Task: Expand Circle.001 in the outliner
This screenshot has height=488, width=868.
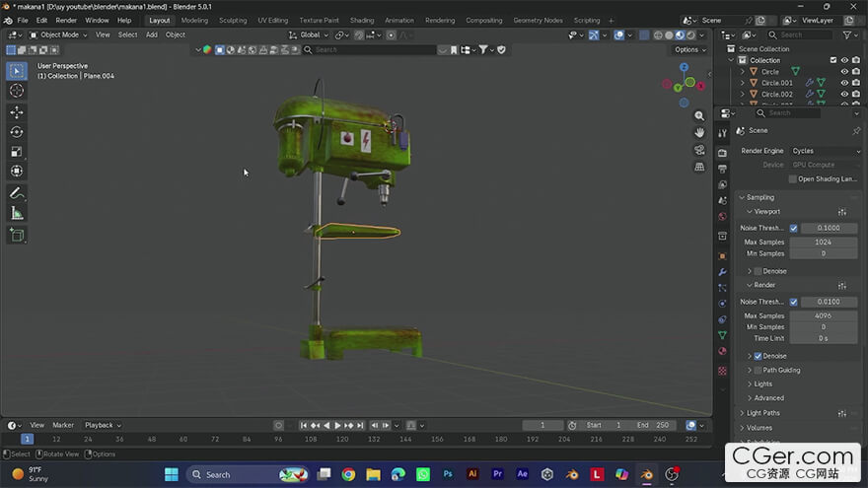Action: pos(743,83)
